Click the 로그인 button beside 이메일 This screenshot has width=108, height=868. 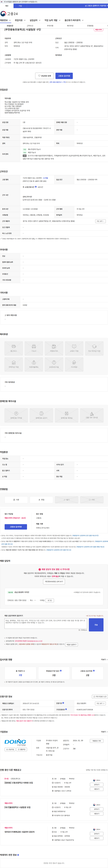pos(50,600)
